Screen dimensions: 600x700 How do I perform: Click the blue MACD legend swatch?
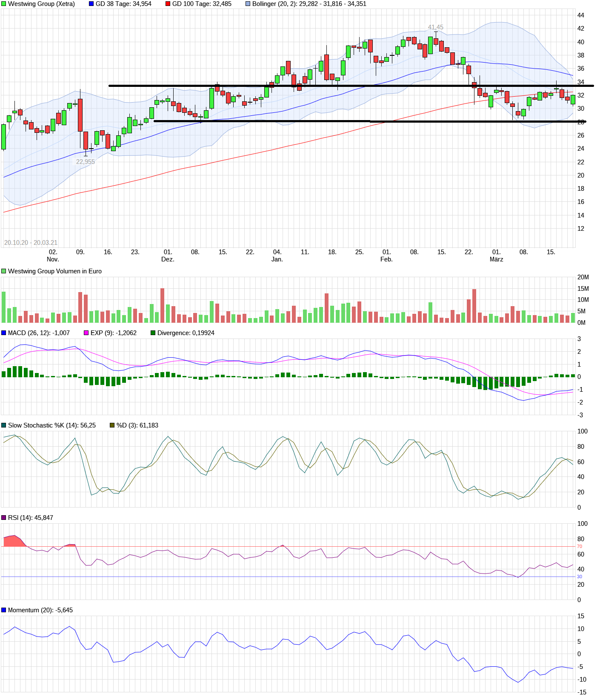pos(4,333)
